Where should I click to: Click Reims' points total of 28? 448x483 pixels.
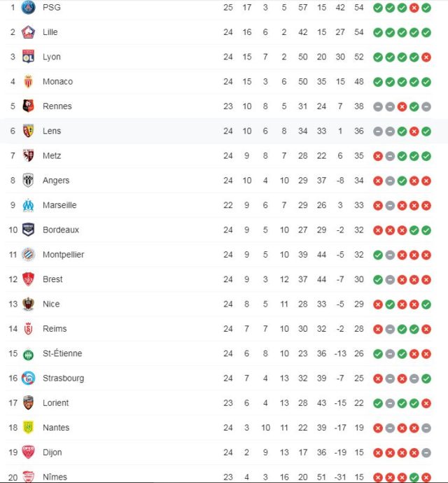[359, 329]
